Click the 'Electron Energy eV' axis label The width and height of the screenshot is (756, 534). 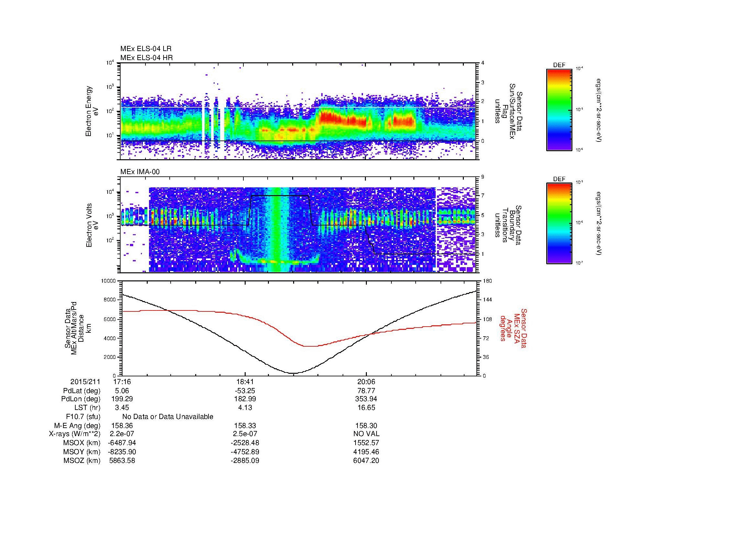[x=92, y=111]
